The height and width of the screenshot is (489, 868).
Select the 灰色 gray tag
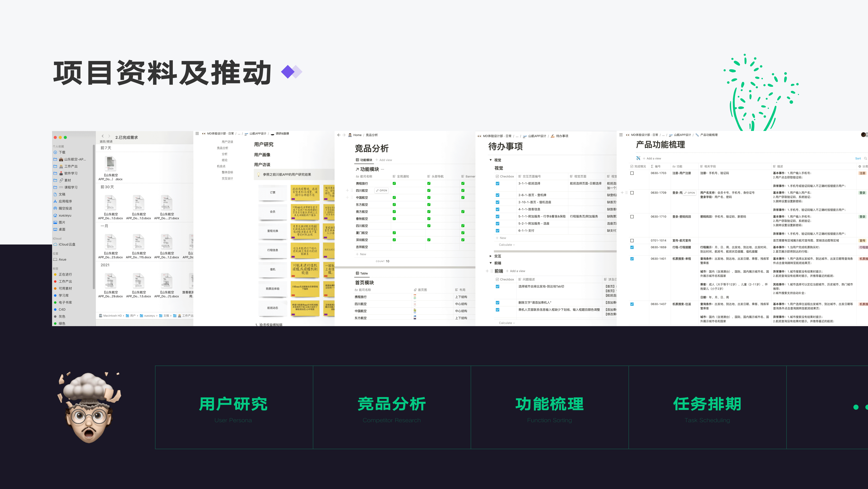point(60,317)
